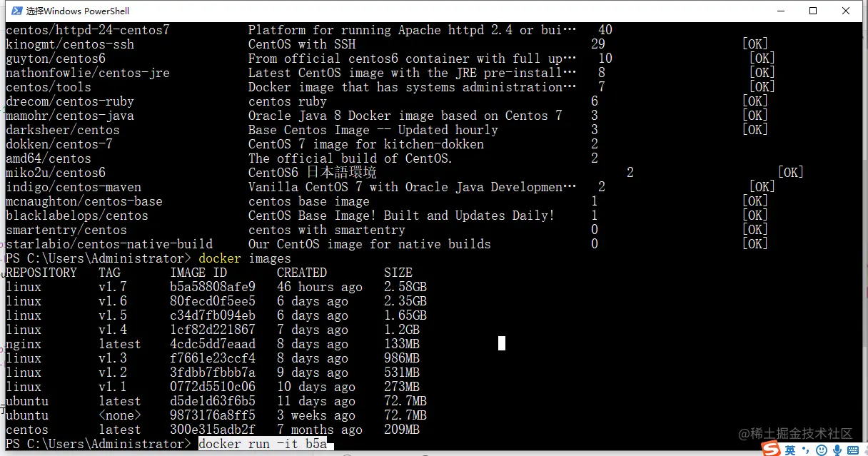Click the text mcnaughton/centos-base
The image size is (868, 456).
pyautogui.click(x=84, y=201)
